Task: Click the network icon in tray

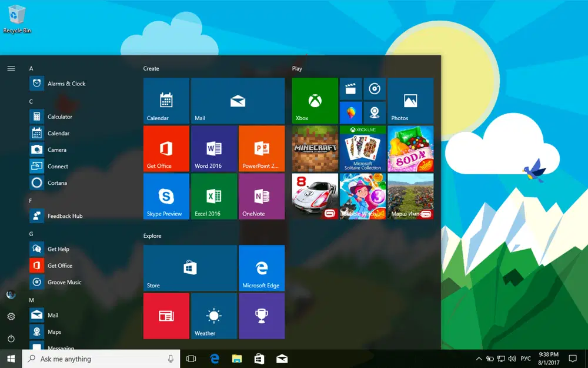Action: 501,359
